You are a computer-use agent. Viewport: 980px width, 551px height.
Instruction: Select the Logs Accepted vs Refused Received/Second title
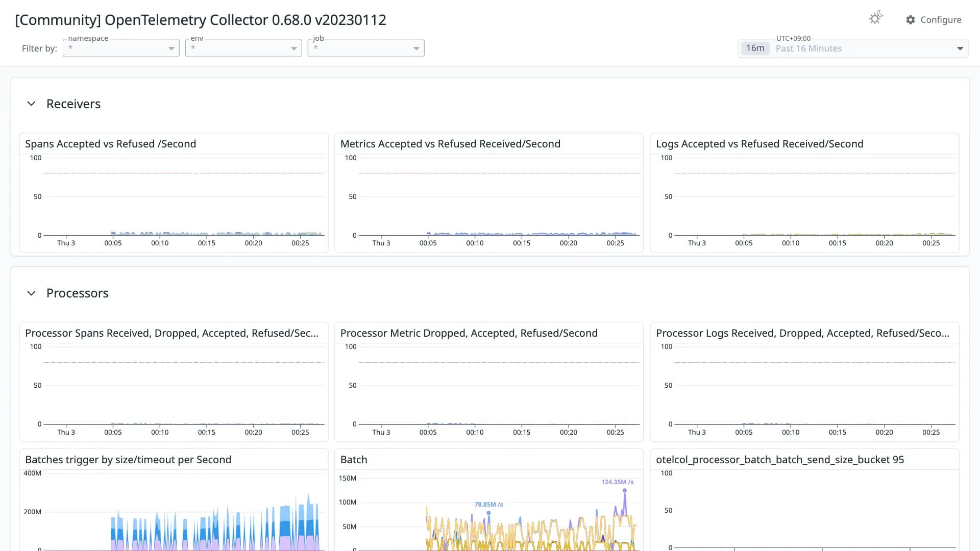point(759,144)
